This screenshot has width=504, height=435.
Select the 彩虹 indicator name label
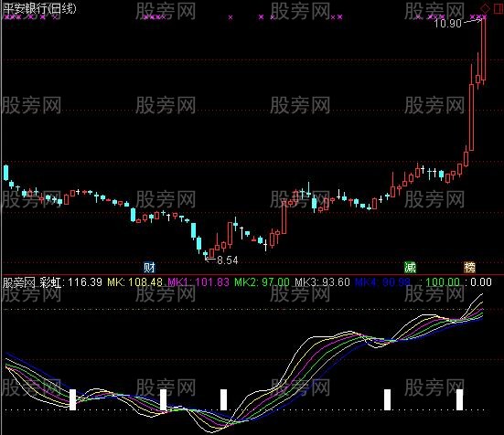pyautogui.click(x=50, y=282)
